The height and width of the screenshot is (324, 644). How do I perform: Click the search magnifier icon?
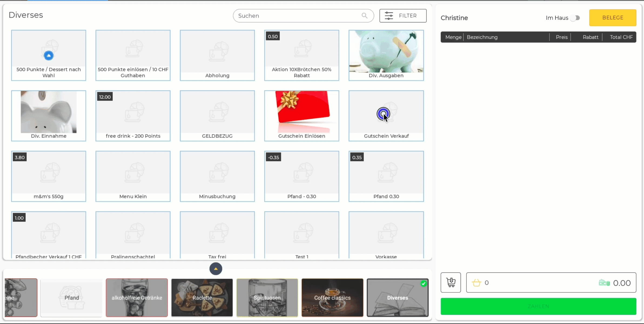tap(364, 16)
